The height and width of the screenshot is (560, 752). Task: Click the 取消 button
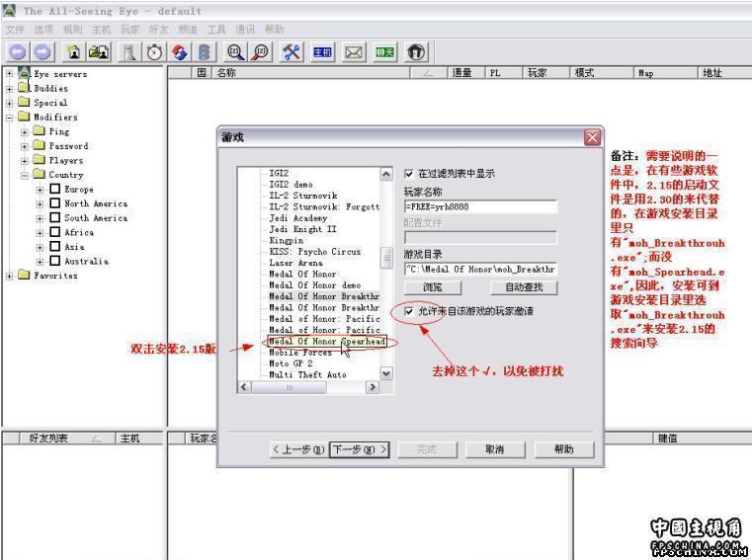(x=495, y=449)
